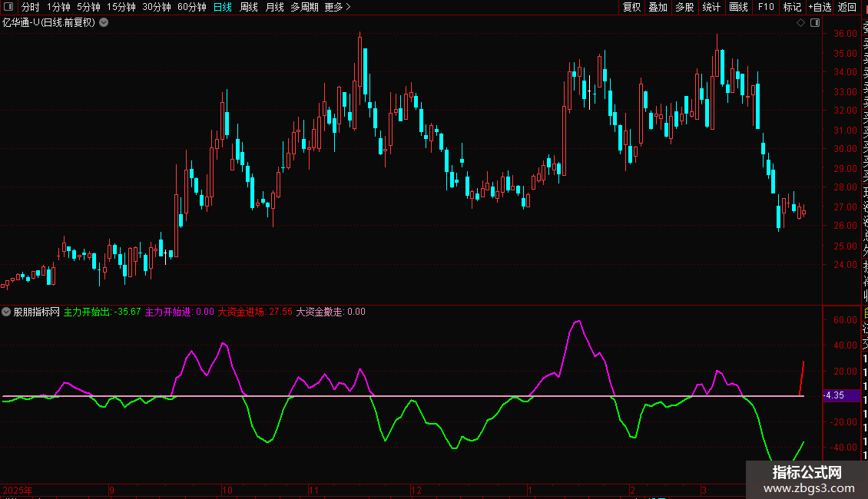Open the dropdown beside 亿华通-U title
868x499 pixels.
tap(104, 23)
